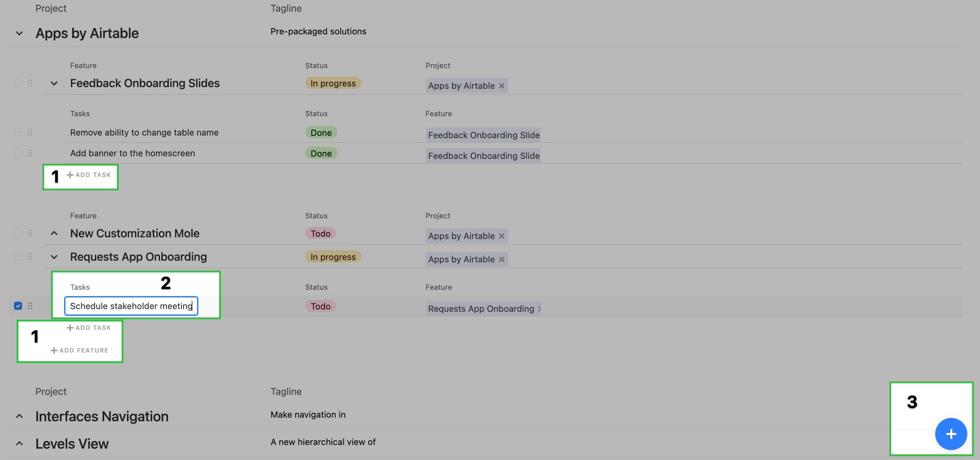Check the Feedback Onboarding Slides row checkbox
The height and width of the screenshot is (460, 980).
pos(18,83)
